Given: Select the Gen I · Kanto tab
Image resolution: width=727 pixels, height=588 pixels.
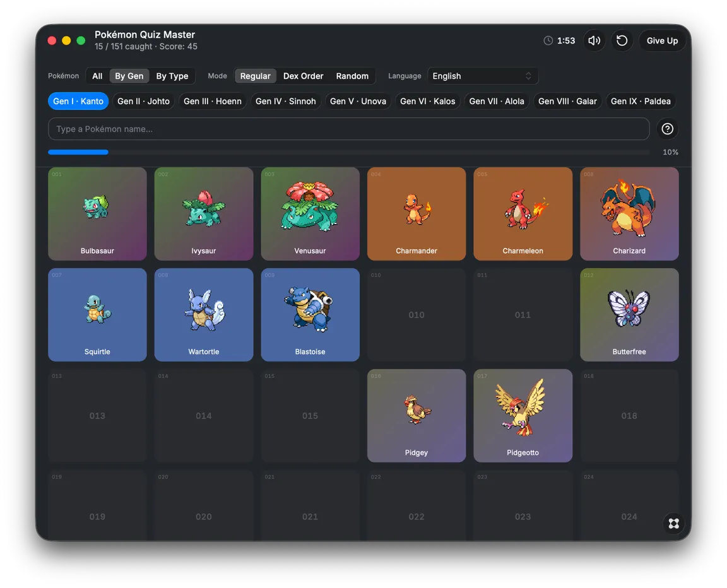Looking at the screenshot, I should click(x=78, y=101).
